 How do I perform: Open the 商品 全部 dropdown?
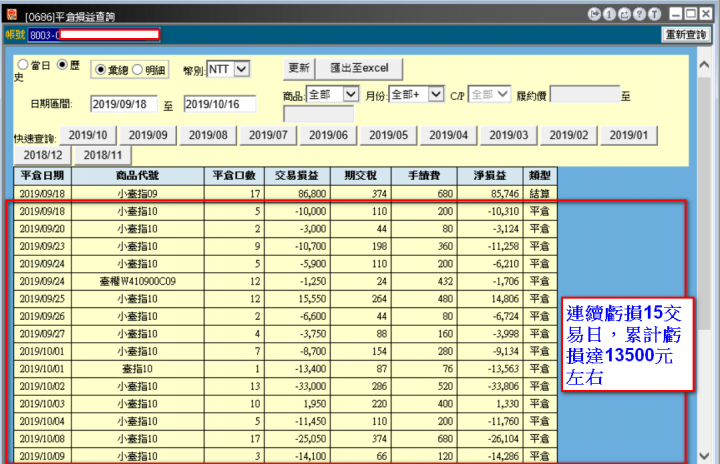click(x=332, y=94)
